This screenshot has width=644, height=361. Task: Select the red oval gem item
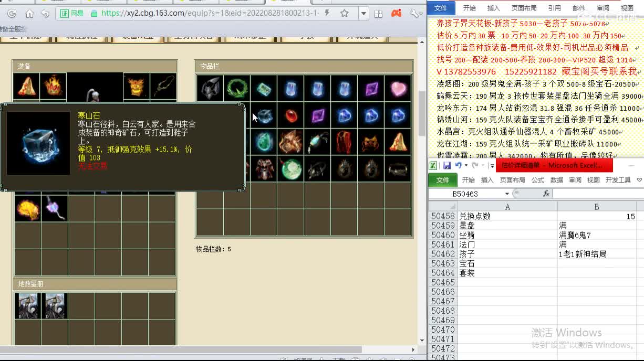tap(290, 115)
